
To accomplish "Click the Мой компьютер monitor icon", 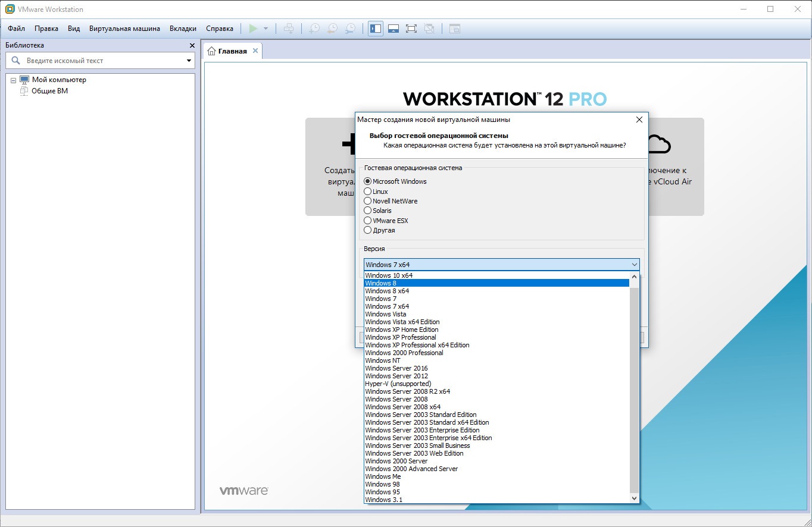I will tap(24, 80).
